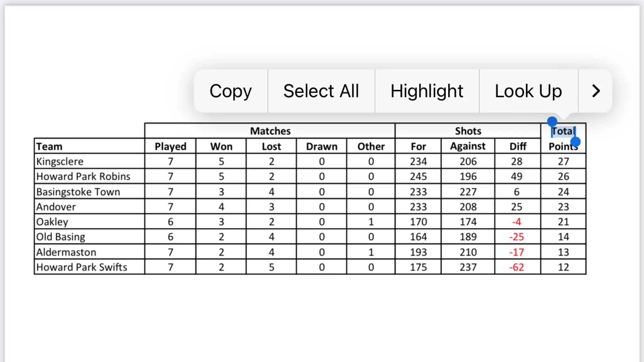Tap the end selection handle below Total
The image size is (644, 362).
click(x=575, y=142)
